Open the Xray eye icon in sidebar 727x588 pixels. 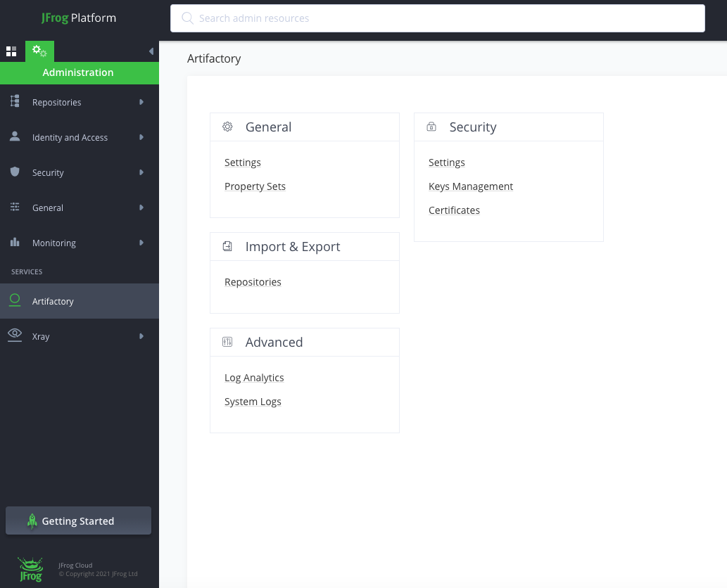point(14,335)
